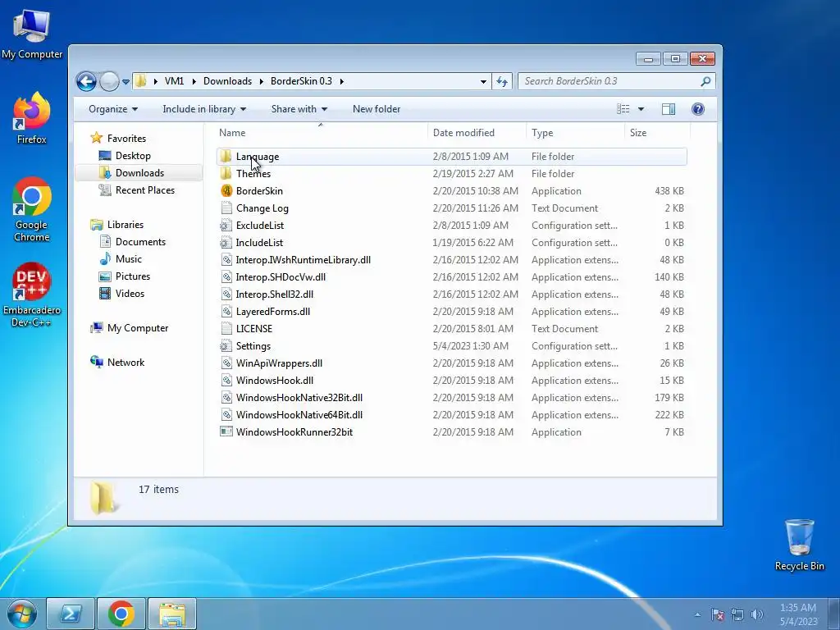Screen dimensions: 840x630
Task: Sort by the Date modified column
Action: pos(477,133)
